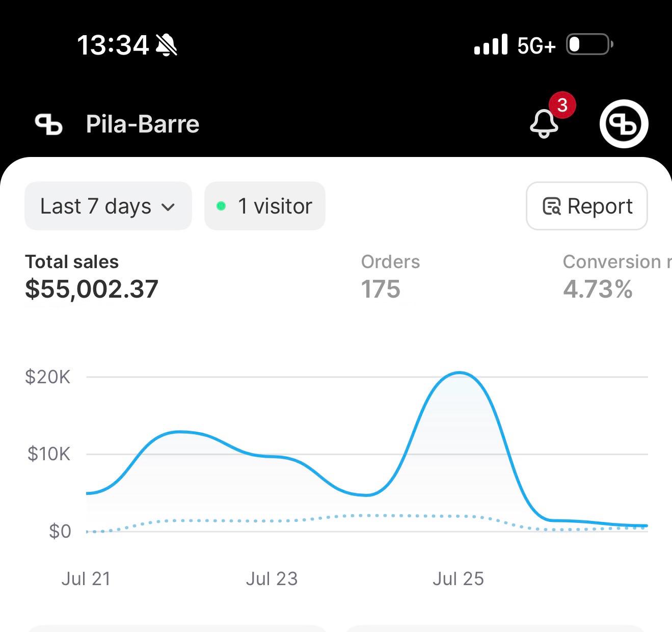The height and width of the screenshot is (632, 672).
Task: Tap the Jul 23 label on chart axis
Action: 272,579
